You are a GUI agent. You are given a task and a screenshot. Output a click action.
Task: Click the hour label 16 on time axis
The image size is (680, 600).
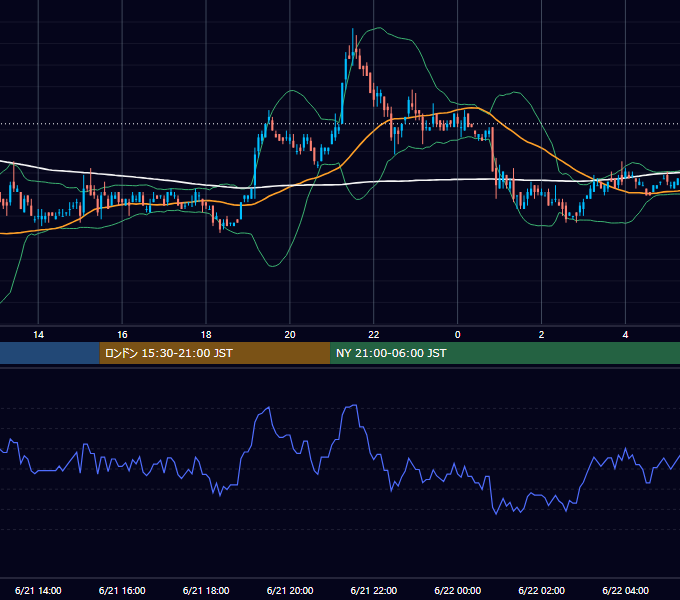coord(122,335)
